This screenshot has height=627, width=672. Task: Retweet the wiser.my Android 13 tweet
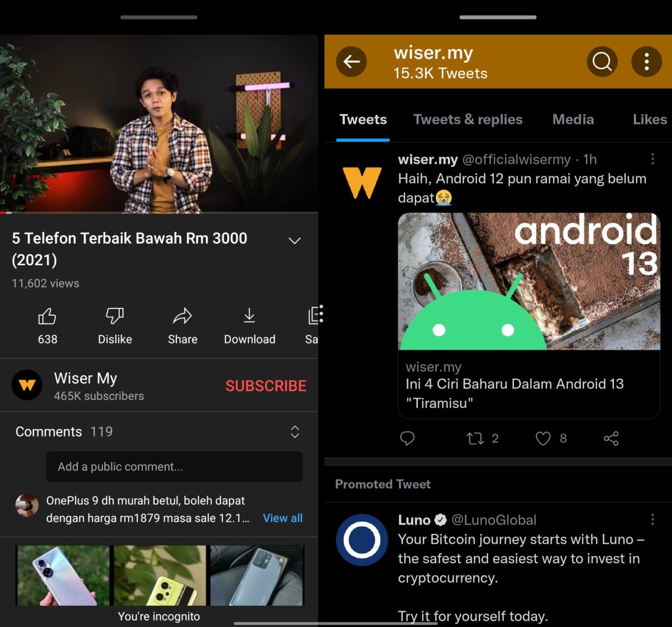475,438
